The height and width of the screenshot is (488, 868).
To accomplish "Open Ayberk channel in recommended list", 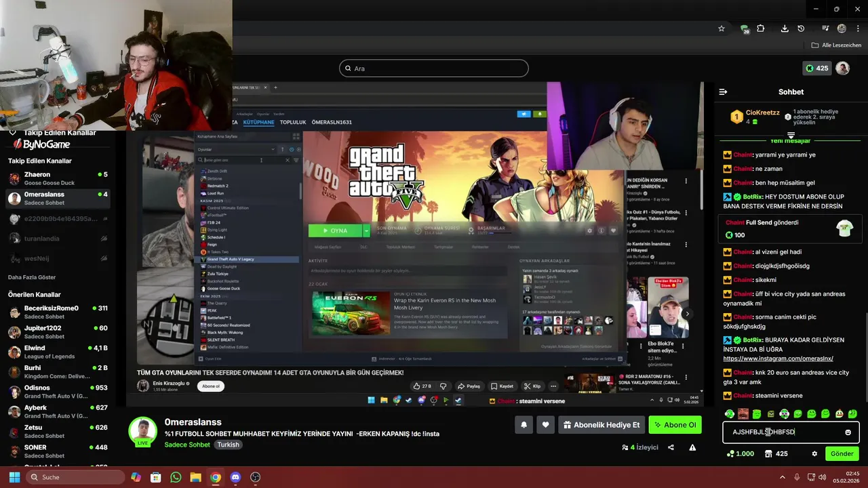I will [58, 411].
